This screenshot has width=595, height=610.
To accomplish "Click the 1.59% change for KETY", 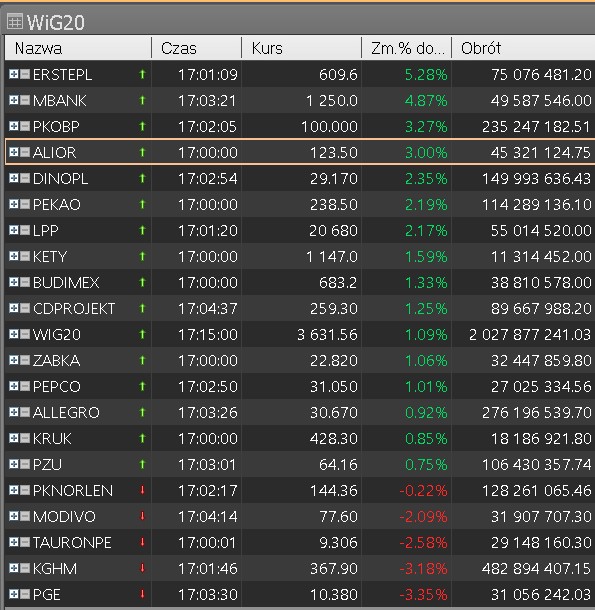I will tap(426, 256).
